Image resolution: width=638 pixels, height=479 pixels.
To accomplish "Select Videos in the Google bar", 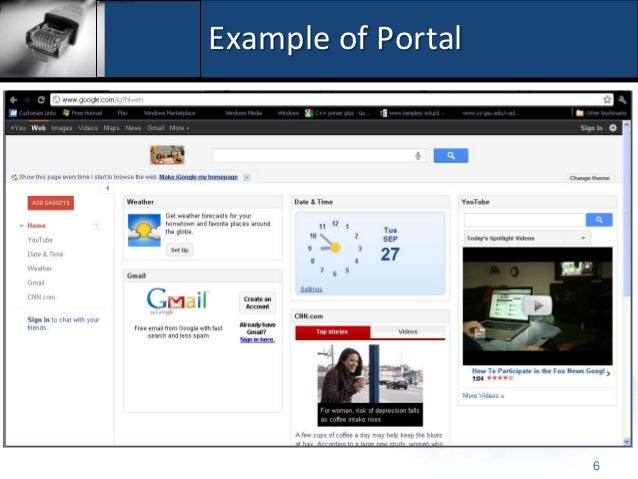I will click(x=88, y=128).
